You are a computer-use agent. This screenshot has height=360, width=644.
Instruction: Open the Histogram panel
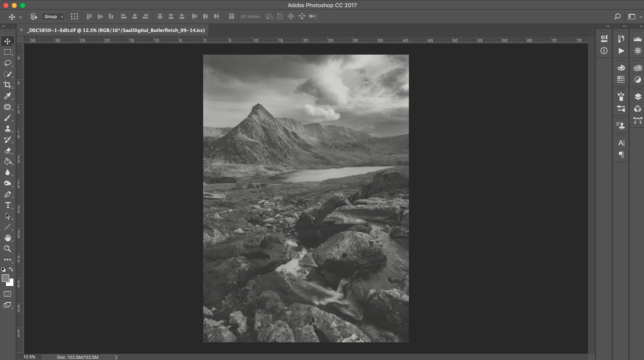[x=638, y=39]
